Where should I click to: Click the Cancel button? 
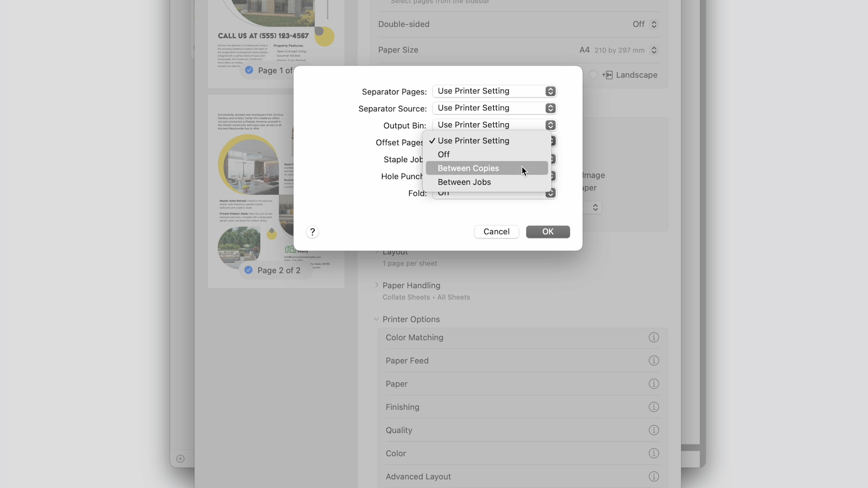(x=496, y=232)
